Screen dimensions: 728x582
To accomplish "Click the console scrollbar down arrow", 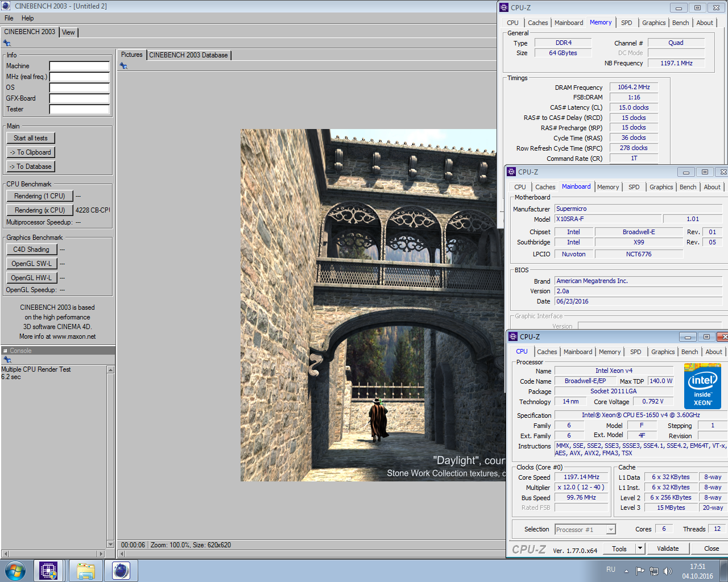I will (x=110, y=544).
